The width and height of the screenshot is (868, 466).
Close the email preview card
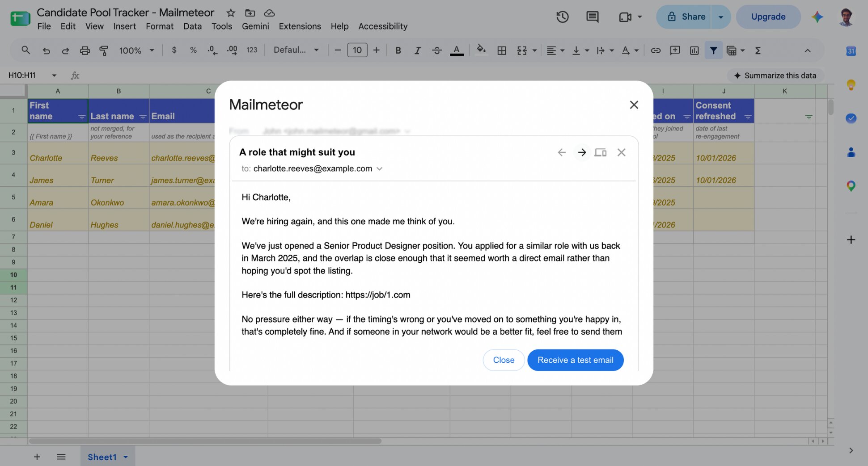click(621, 152)
